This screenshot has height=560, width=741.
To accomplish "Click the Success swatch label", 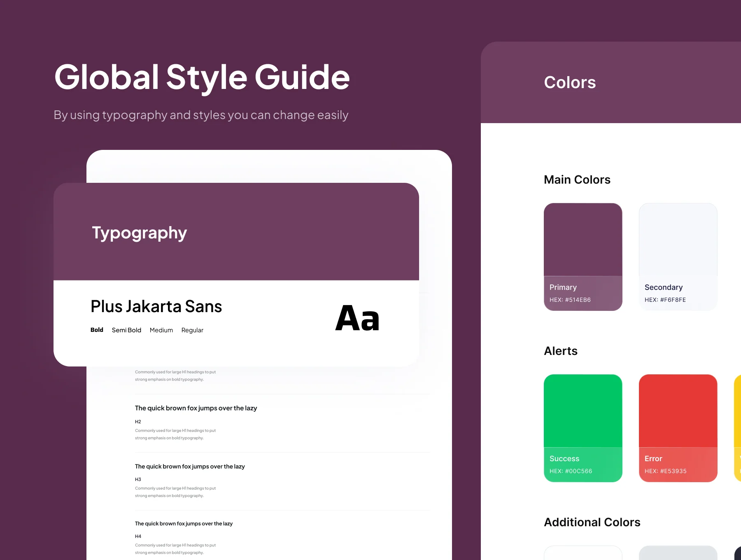I will tap(564, 459).
